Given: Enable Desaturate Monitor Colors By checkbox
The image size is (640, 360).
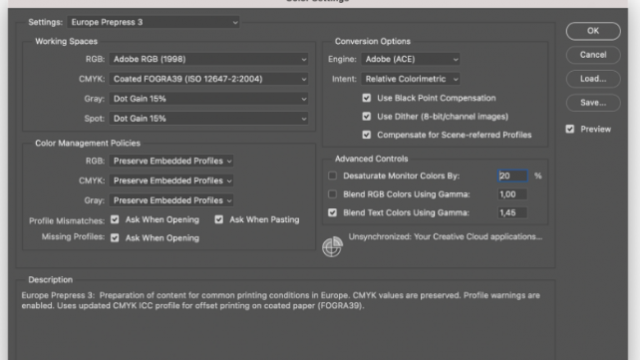Looking at the screenshot, I should [332, 176].
